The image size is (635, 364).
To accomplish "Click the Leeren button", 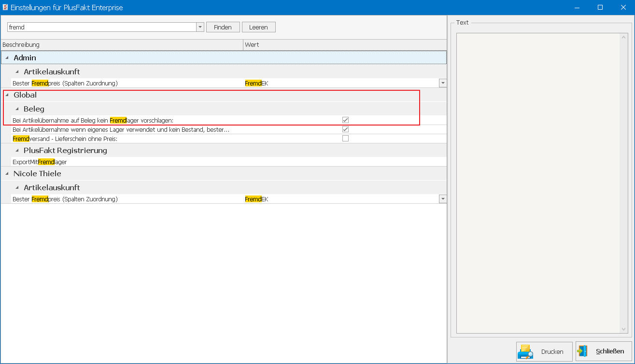I will 258,27.
